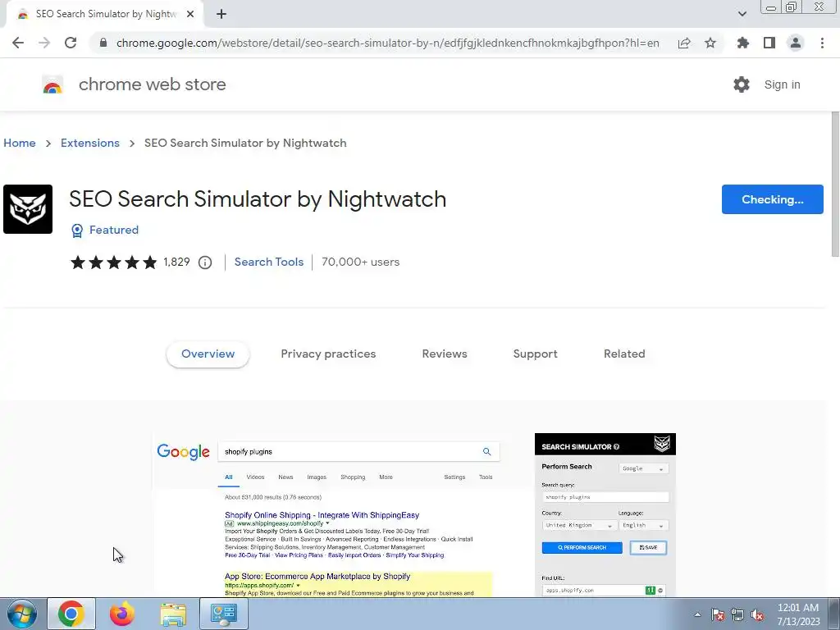Click the browser forward arrow

pyautogui.click(x=44, y=43)
